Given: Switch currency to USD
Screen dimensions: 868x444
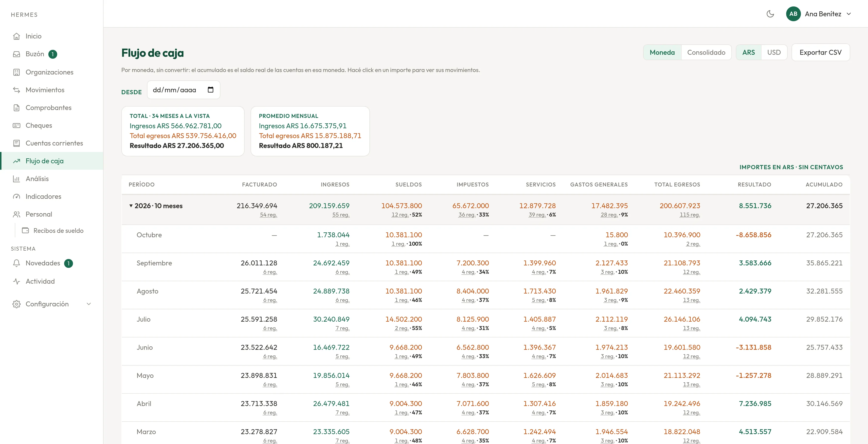Looking at the screenshot, I should point(774,52).
